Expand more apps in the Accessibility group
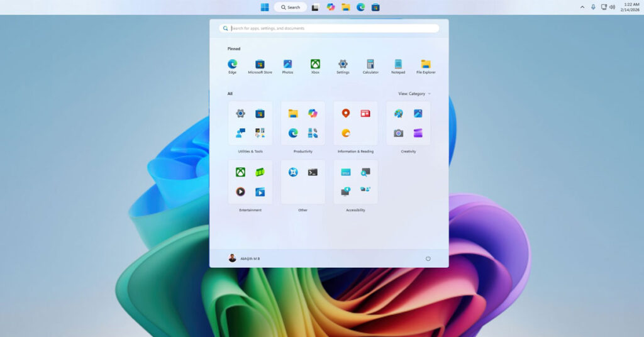 coord(365,189)
